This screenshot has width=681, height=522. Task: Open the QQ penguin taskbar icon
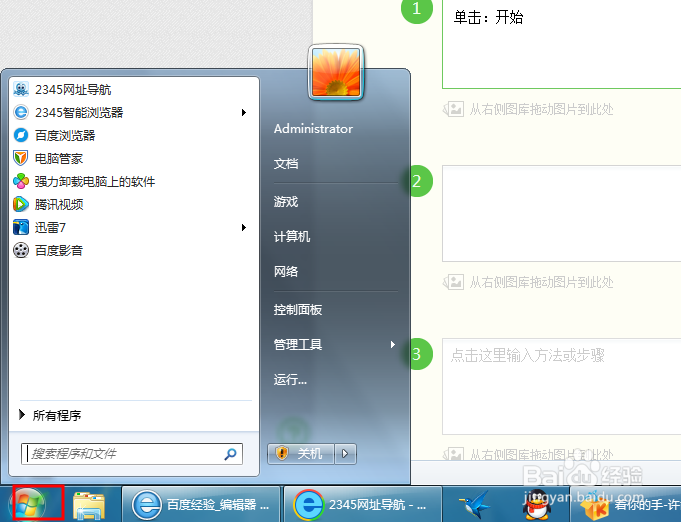[x=537, y=505]
